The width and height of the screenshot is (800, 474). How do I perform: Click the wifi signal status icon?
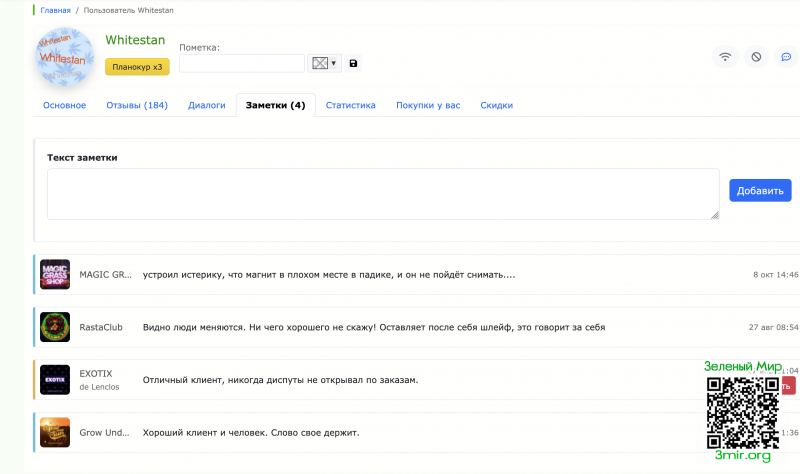click(725, 57)
